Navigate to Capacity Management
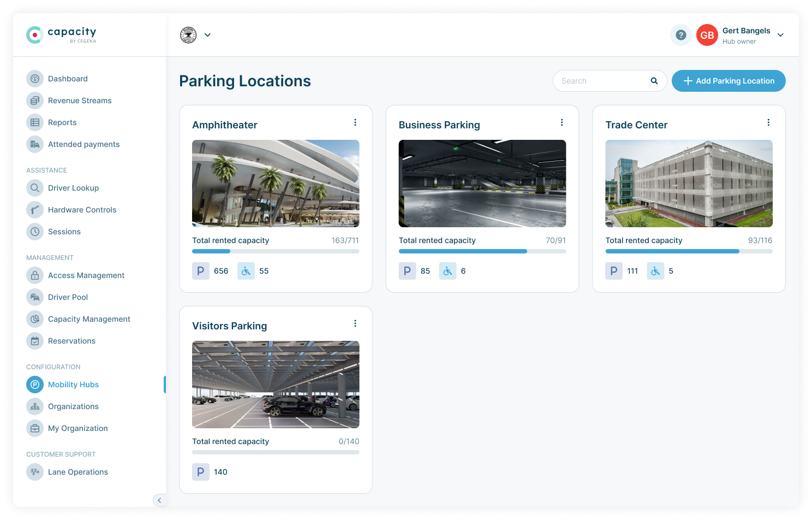Screen dimensions: 812x520 pos(89,319)
